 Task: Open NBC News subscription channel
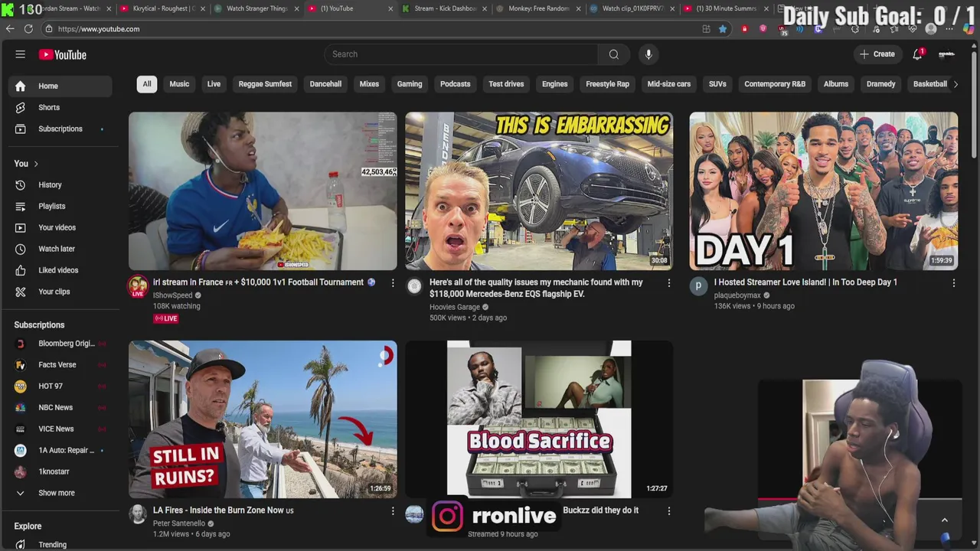pyautogui.click(x=60, y=408)
